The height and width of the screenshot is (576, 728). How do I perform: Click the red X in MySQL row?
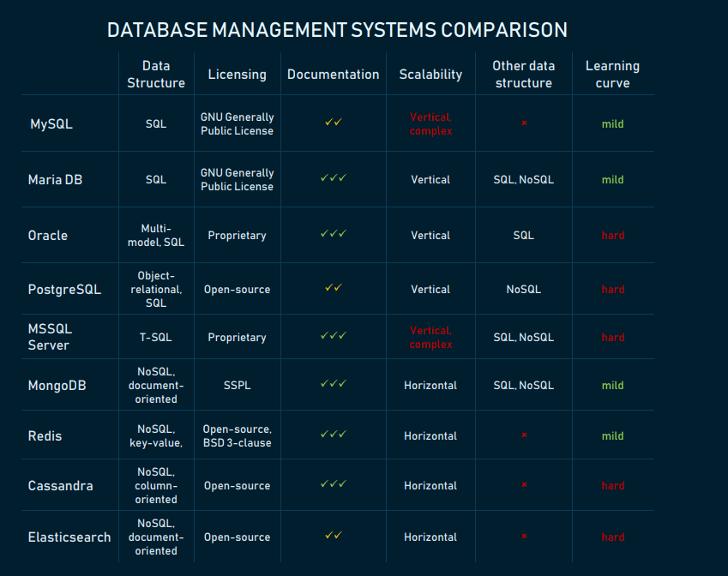(524, 123)
